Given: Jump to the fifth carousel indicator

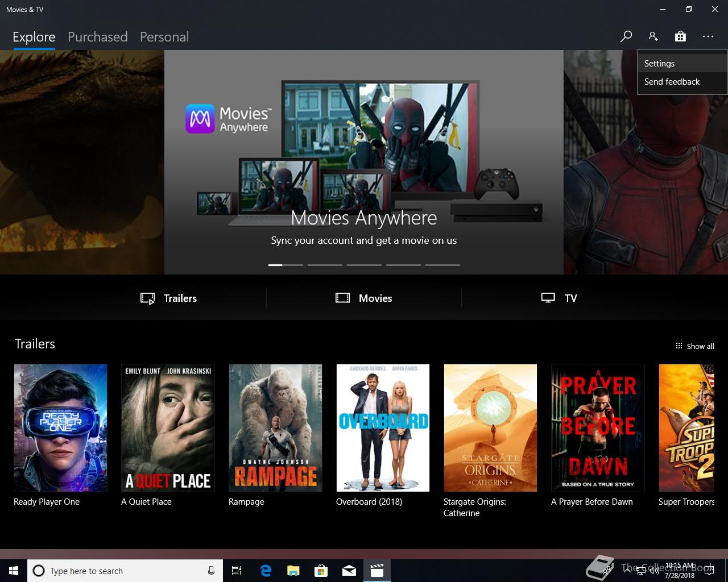Looking at the screenshot, I should tap(442, 265).
